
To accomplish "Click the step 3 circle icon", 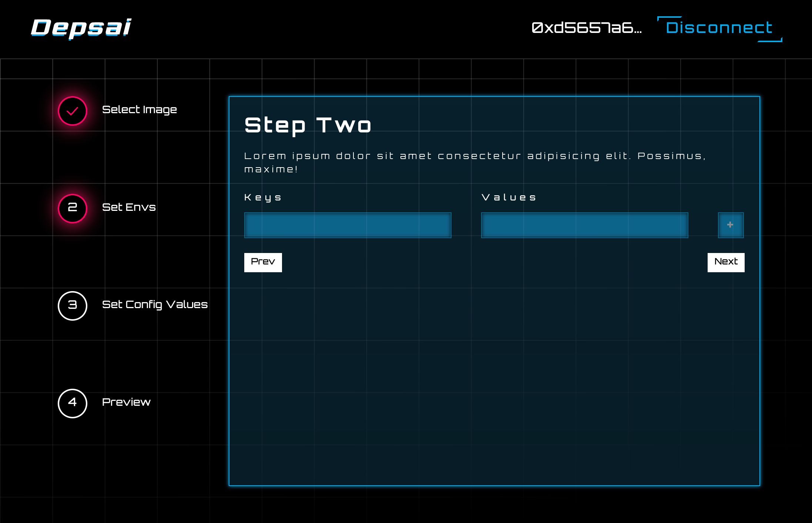I will tap(73, 306).
